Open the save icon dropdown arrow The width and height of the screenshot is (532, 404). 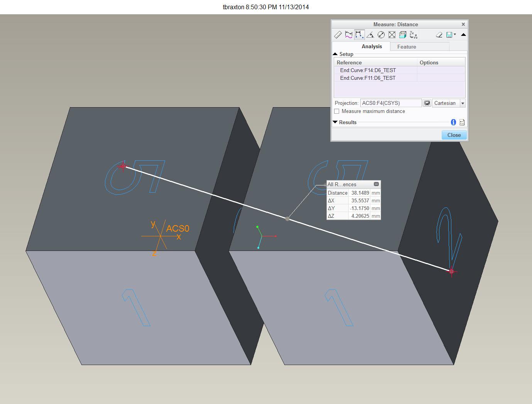[x=455, y=34]
